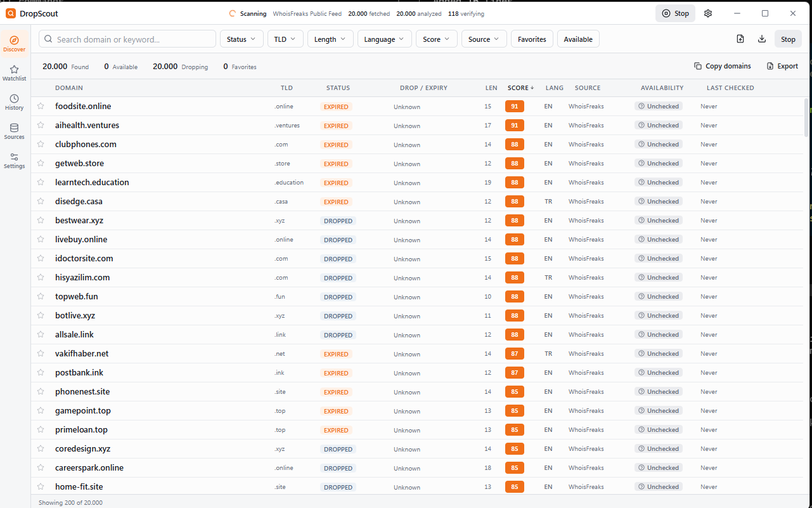The width and height of the screenshot is (812, 508).
Task: Sort by the LEN column header
Action: [x=491, y=88]
